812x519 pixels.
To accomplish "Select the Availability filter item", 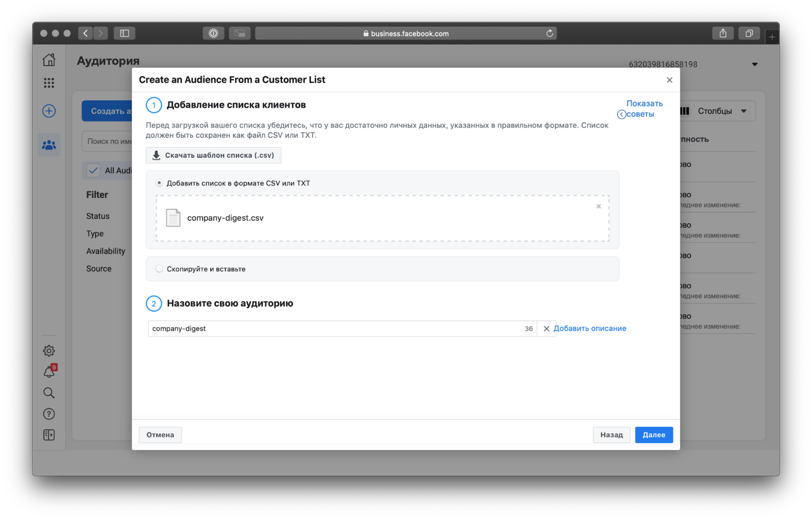I will (x=105, y=251).
